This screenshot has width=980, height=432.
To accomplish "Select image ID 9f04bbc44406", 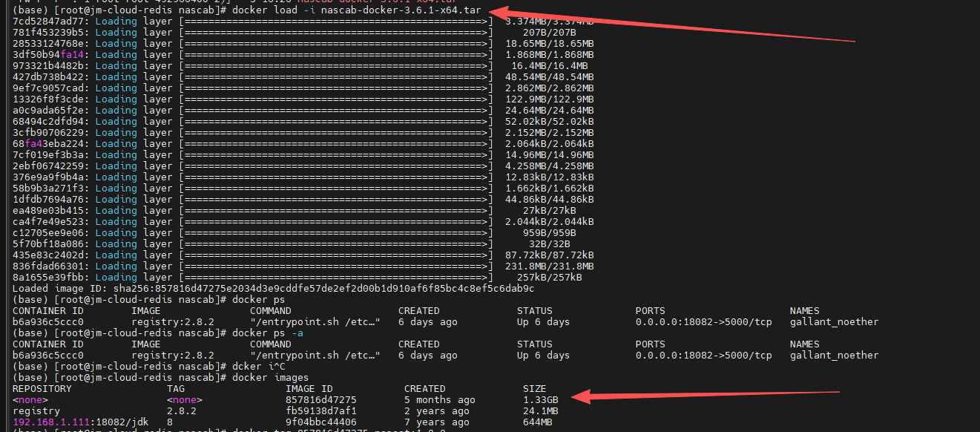I will point(321,422).
